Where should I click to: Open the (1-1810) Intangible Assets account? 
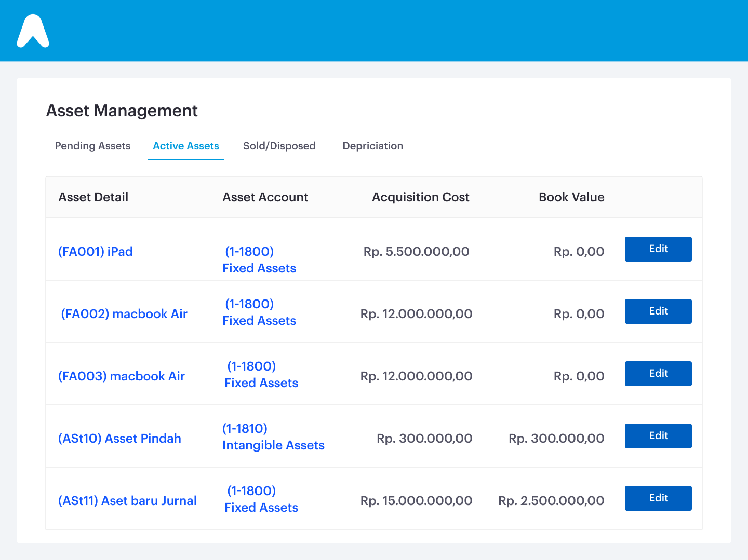click(273, 437)
